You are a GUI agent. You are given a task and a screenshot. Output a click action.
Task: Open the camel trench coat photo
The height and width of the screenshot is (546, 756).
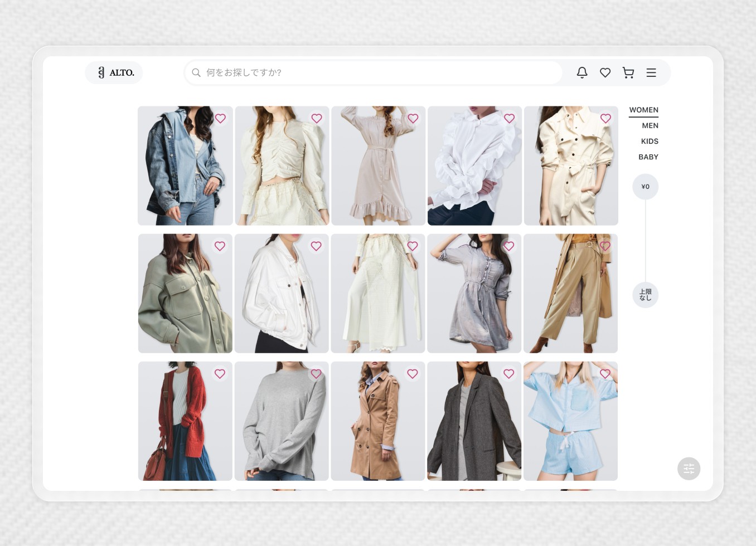click(378, 421)
